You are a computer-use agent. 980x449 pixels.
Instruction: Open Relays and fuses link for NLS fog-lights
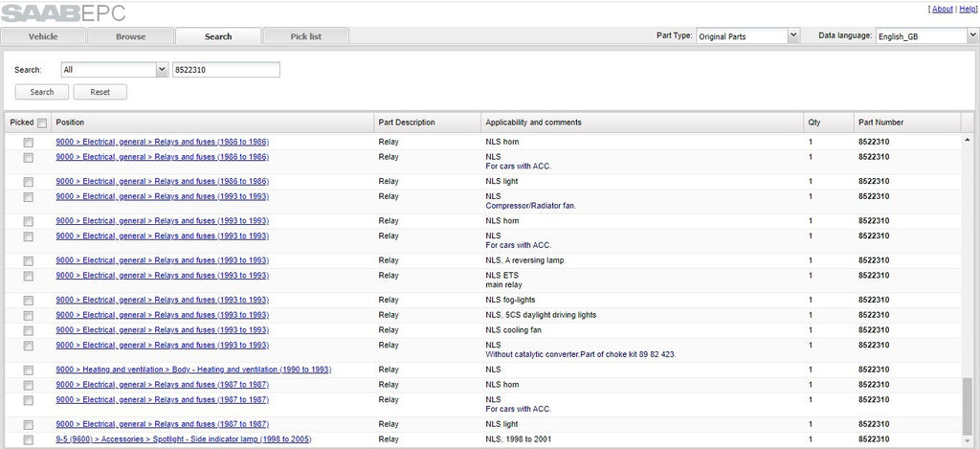coord(163,300)
